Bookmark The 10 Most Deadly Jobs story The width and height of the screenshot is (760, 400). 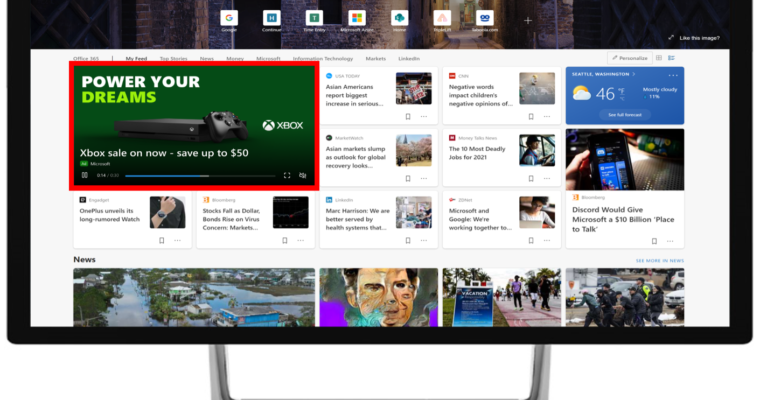coord(531,178)
